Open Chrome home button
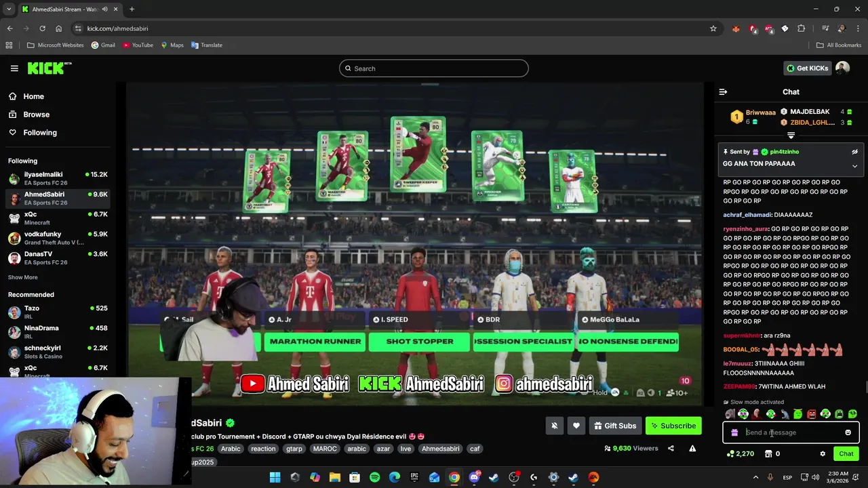Image resolution: width=868 pixels, height=488 pixels. [58, 28]
